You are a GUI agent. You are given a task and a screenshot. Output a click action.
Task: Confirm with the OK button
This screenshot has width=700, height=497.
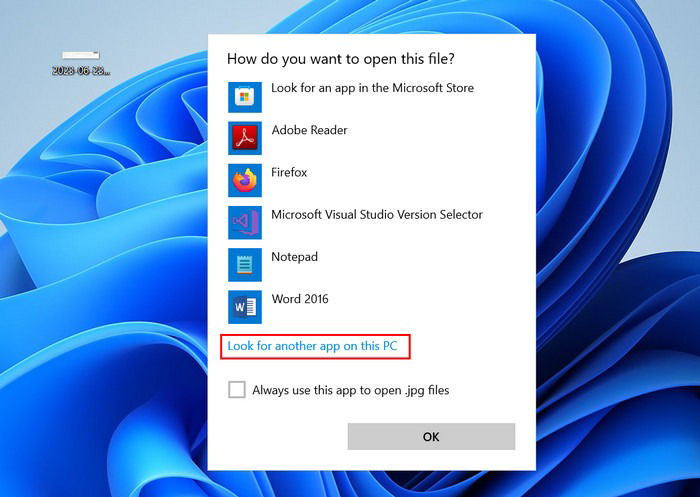431,436
